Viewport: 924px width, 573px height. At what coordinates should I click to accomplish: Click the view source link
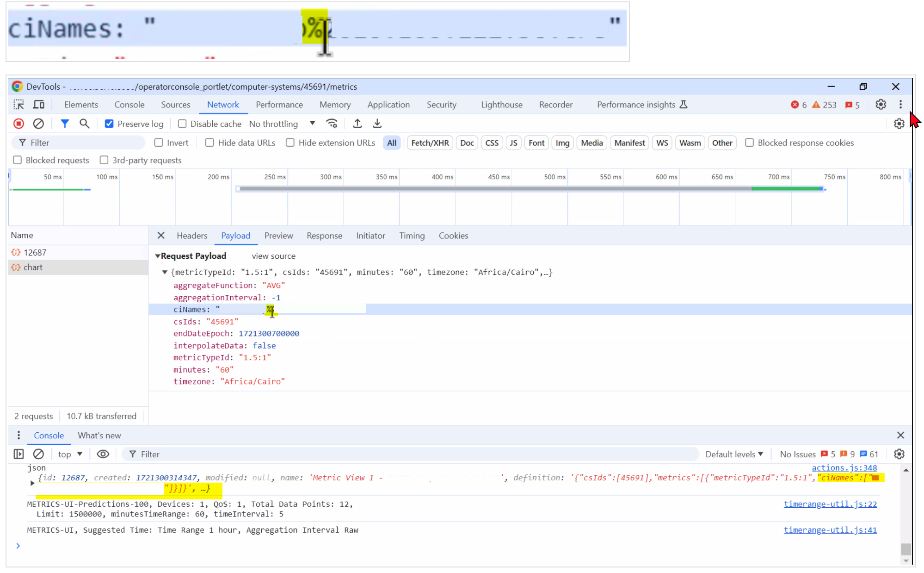(x=273, y=256)
